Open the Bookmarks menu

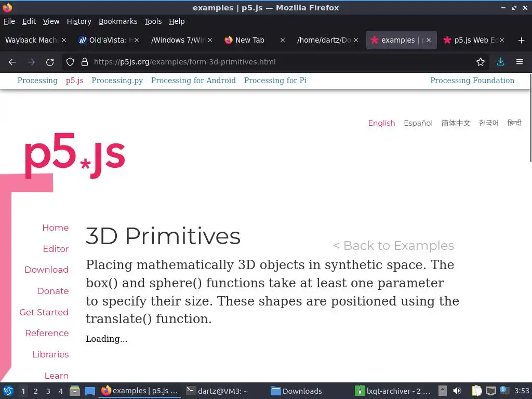tap(118, 21)
